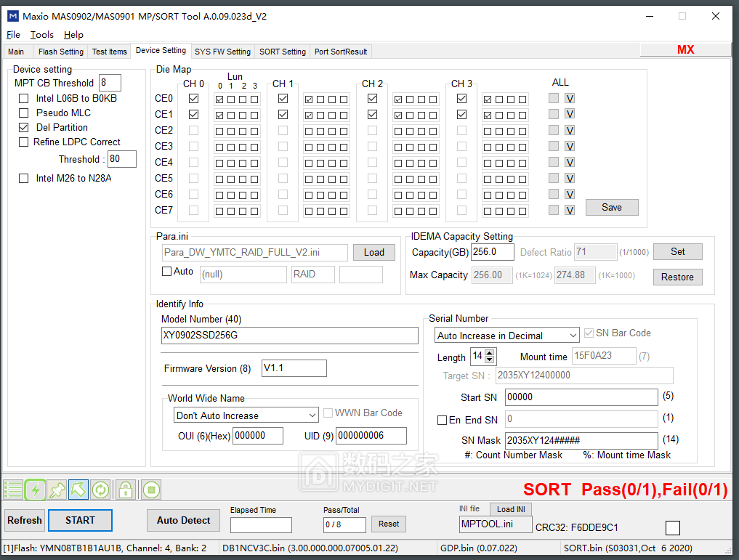Enable Intel L06B to B0KB option

pos(23,99)
